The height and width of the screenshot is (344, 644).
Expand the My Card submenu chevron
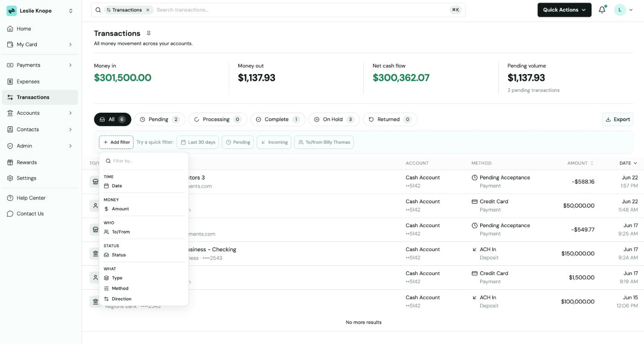[x=70, y=45]
